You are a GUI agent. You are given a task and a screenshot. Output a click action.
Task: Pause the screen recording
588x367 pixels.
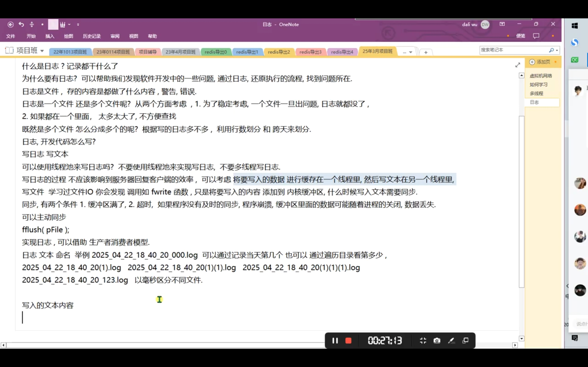pos(335,341)
